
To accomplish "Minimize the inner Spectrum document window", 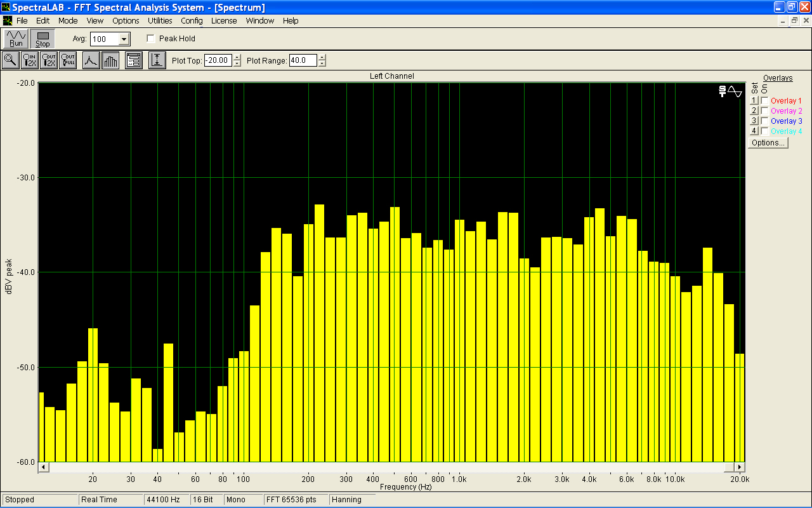I will coord(783,21).
